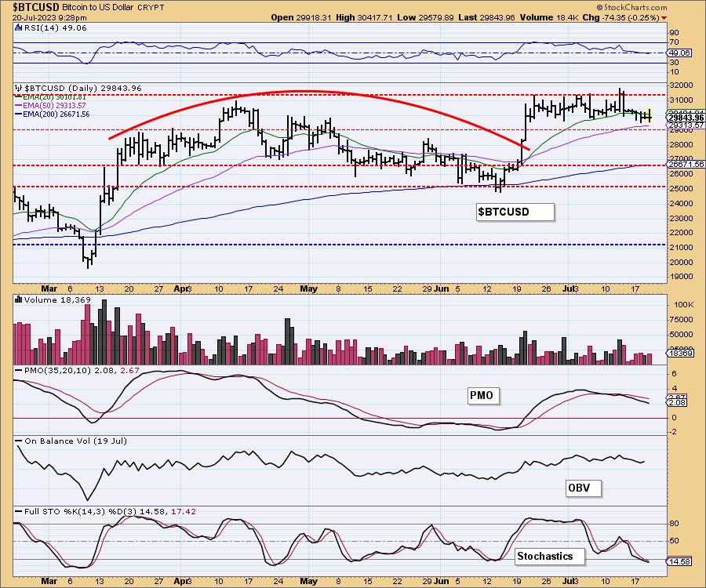Click the histogram icon beside Volume 18,369
706x588 pixels.
19,299
